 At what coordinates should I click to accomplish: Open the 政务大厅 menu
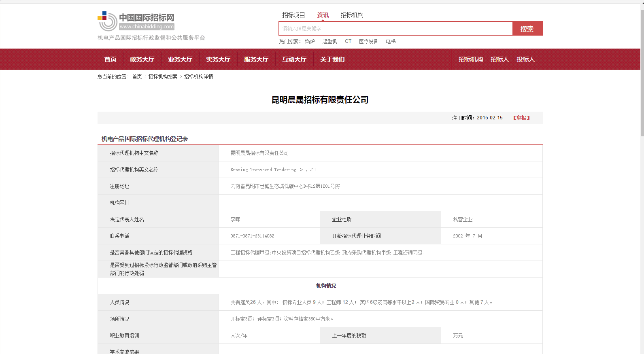(142, 59)
